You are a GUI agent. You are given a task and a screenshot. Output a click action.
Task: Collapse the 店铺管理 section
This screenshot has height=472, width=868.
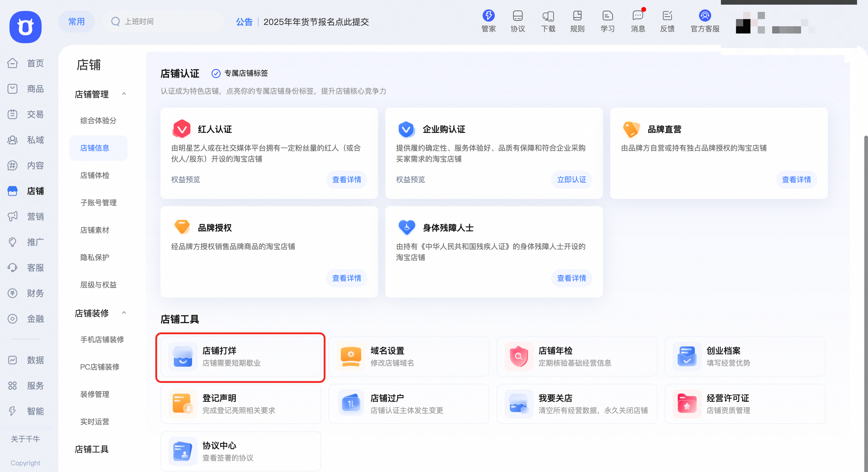(x=124, y=94)
